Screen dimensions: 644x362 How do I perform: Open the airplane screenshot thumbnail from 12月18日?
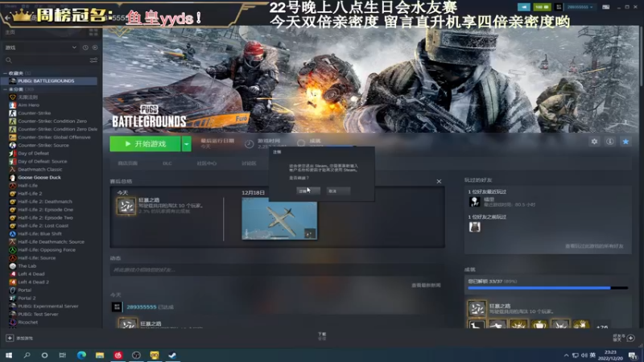point(279,219)
